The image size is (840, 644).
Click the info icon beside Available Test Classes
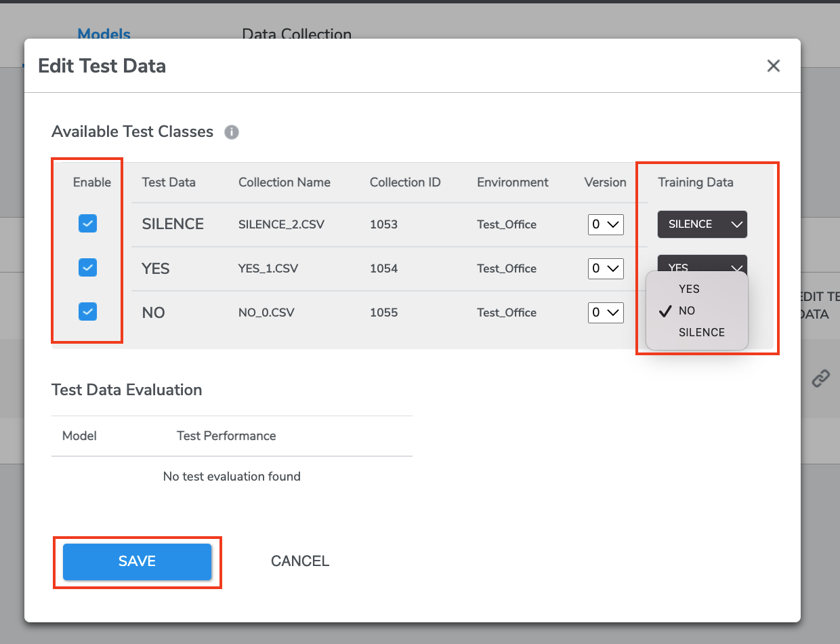coord(232,132)
